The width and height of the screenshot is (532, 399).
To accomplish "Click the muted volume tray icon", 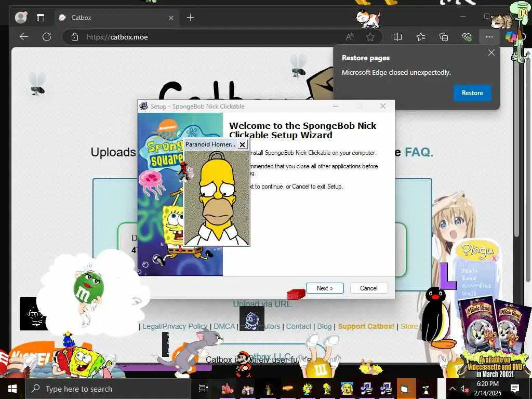I will tap(464, 389).
